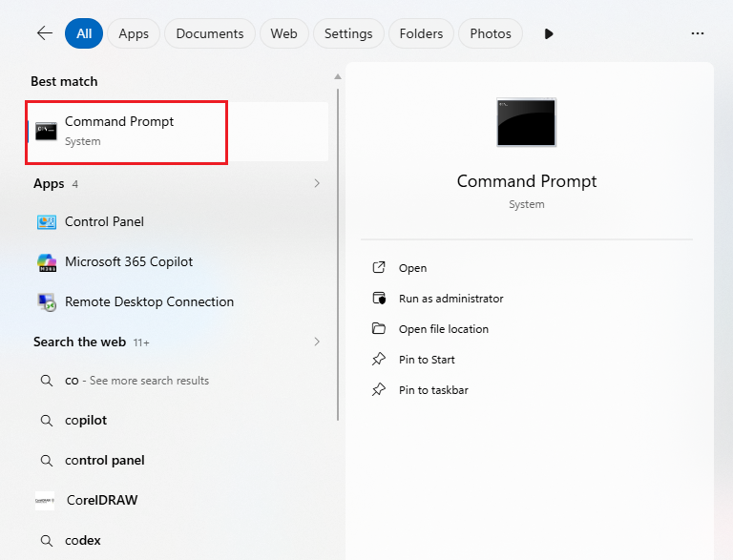Switch to the Documents filter tab
Screen dimensions: 733x560
(x=210, y=33)
